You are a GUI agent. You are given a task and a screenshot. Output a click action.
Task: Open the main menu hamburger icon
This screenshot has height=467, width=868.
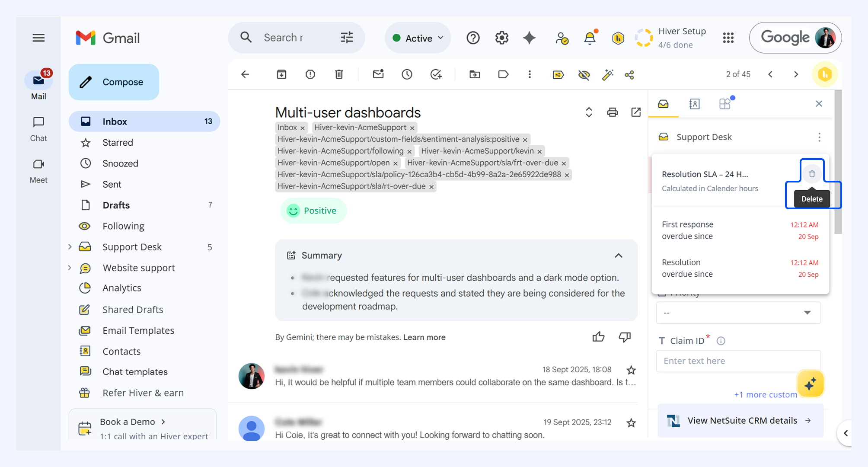click(x=38, y=38)
